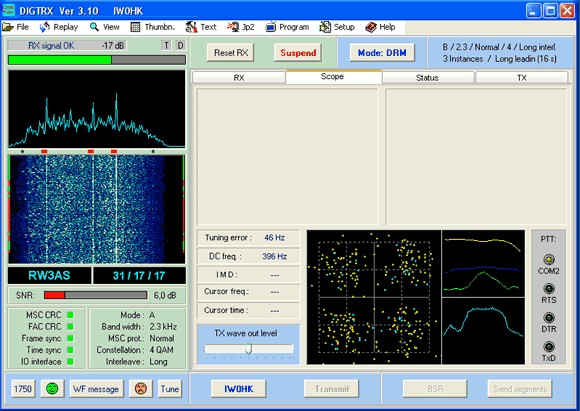
Task: Toggle the T button near signal level
Action: pyautogui.click(x=166, y=46)
